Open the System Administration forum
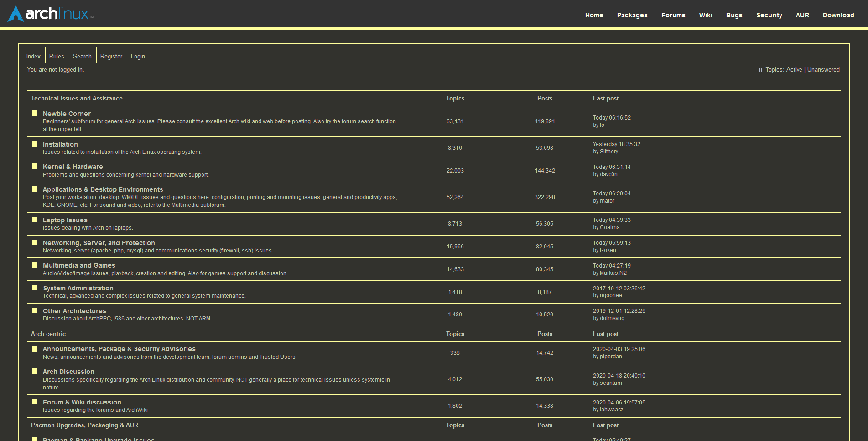868x441 pixels. click(78, 288)
